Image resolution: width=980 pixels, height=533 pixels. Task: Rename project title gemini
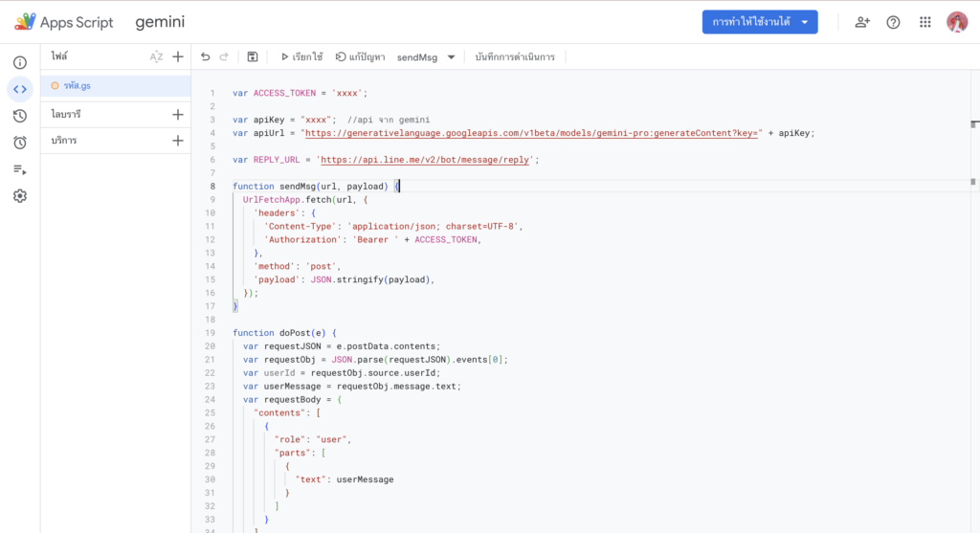tap(160, 22)
